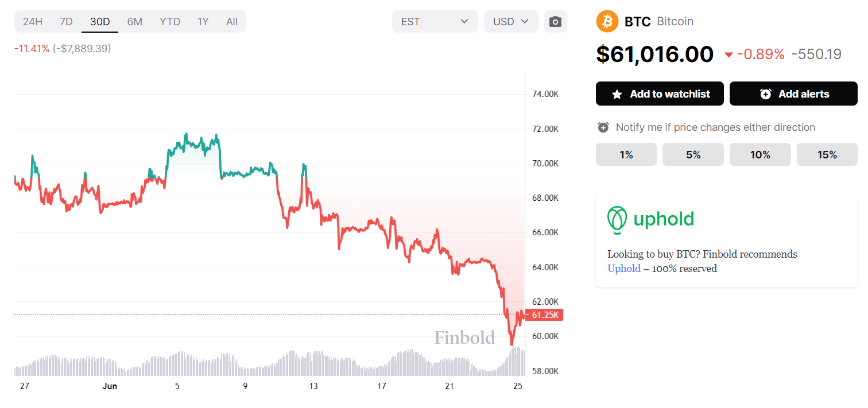The image size is (868, 408).
Task: Open the USD currency dropdown
Action: pyautogui.click(x=510, y=21)
